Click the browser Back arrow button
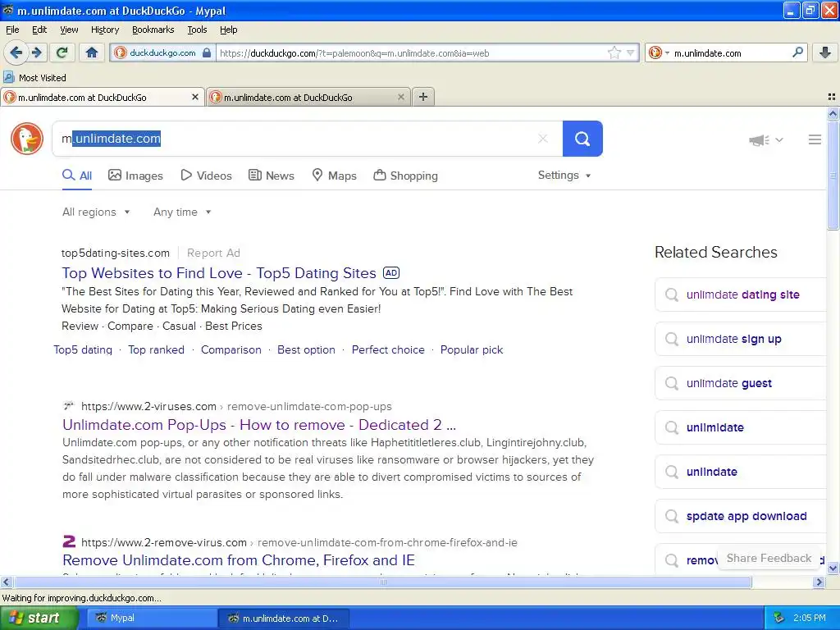Viewport: 840px width, 630px height. click(x=16, y=52)
